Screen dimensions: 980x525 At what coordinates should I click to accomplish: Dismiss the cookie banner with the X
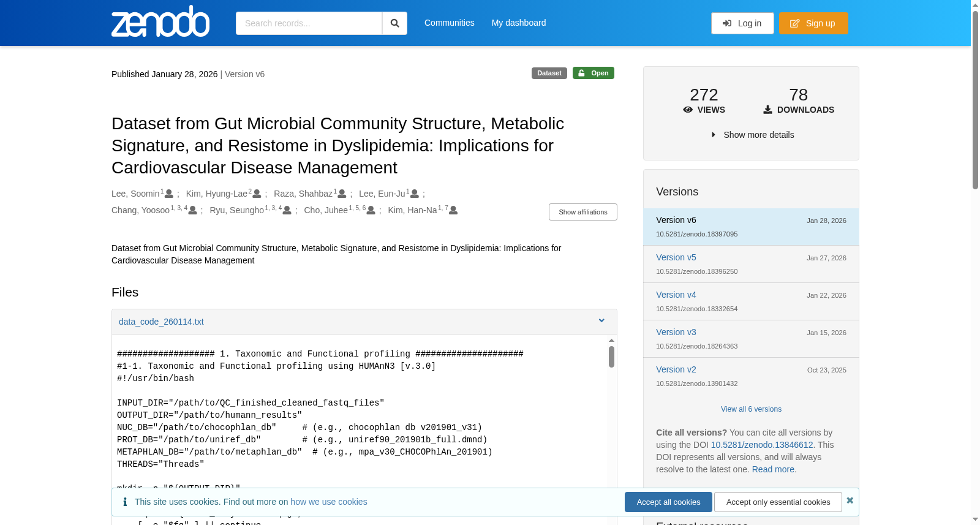pos(850,500)
